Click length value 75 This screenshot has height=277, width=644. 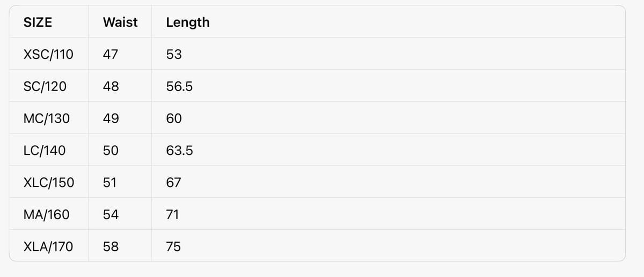point(174,247)
